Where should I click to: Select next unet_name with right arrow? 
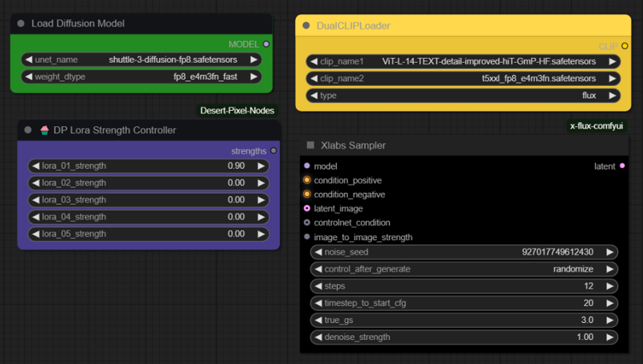tap(254, 59)
